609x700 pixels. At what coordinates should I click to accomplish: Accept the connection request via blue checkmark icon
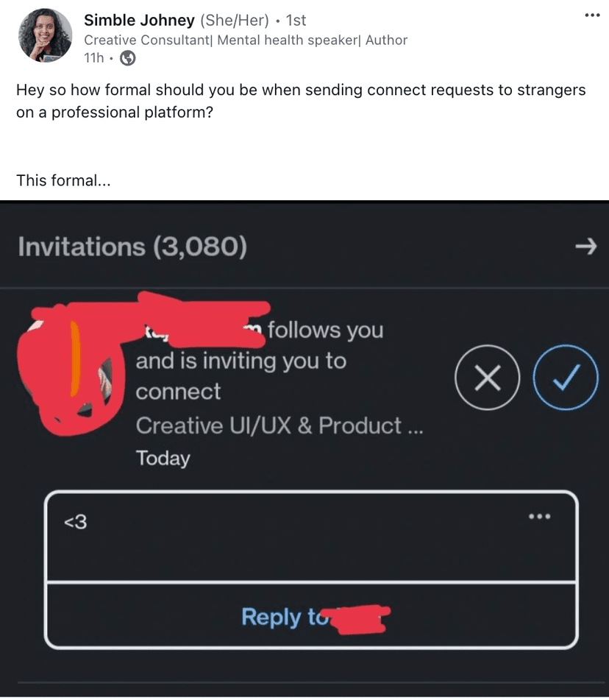pos(565,377)
